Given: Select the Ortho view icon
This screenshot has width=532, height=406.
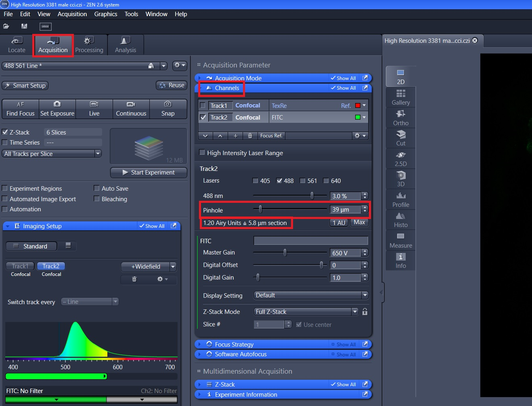Looking at the screenshot, I should (x=400, y=118).
